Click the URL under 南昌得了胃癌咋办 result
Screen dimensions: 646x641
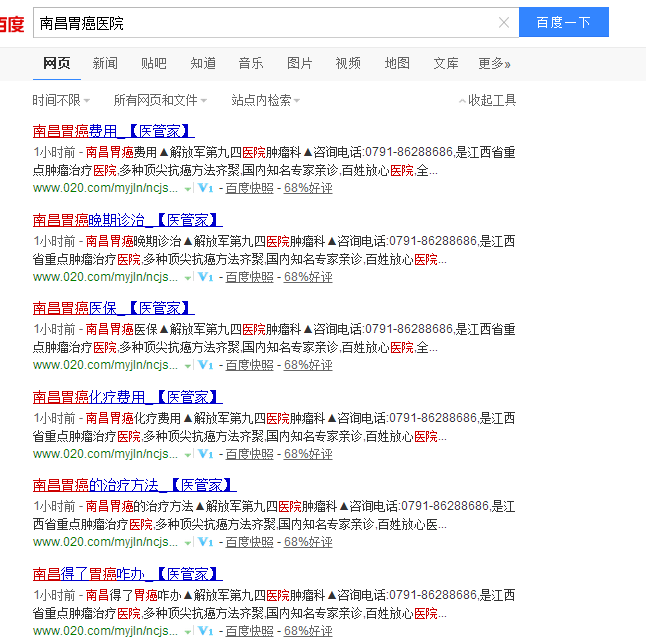click(105, 631)
